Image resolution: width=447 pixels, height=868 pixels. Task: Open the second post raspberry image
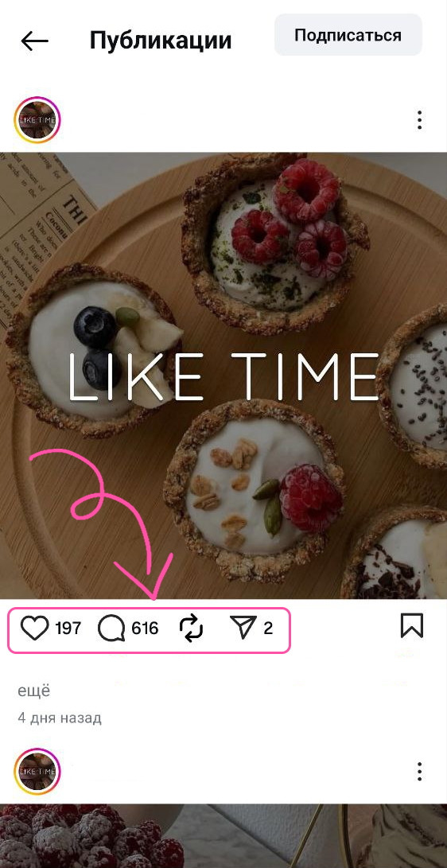click(x=223, y=836)
